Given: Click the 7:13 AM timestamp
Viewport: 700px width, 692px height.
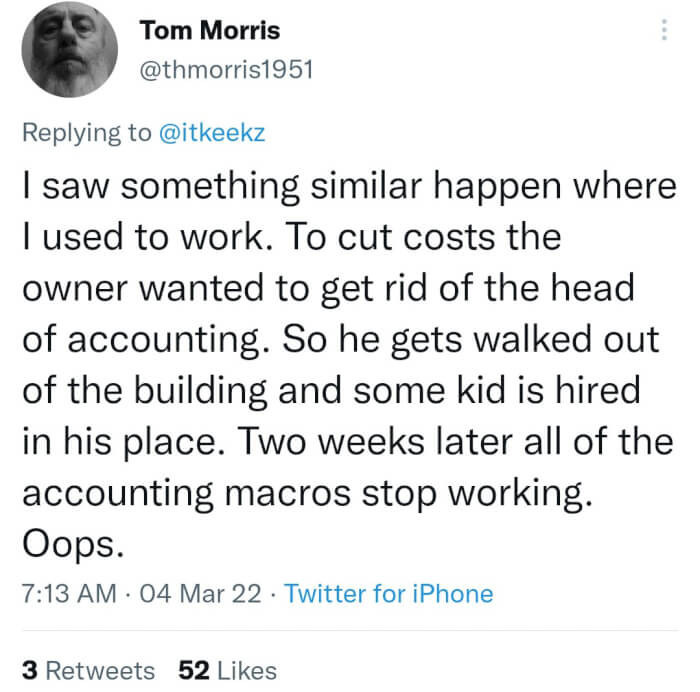Looking at the screenshot, I should (x=68, y=593).
